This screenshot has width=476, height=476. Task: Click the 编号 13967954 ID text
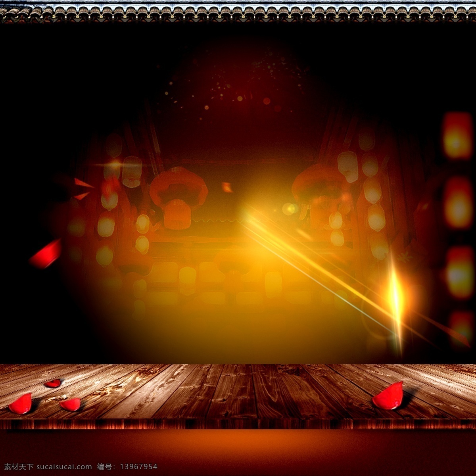(x=127, y=467)
